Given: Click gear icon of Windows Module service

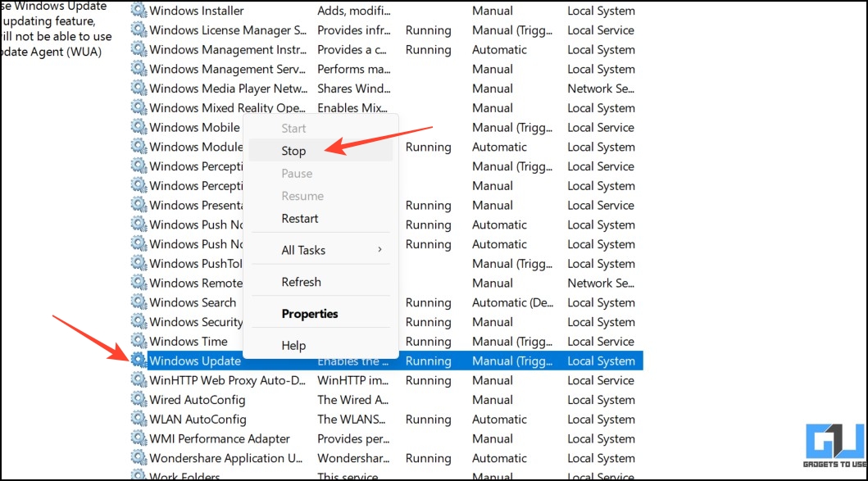Looking at the screenshot, I should (139, 146).
